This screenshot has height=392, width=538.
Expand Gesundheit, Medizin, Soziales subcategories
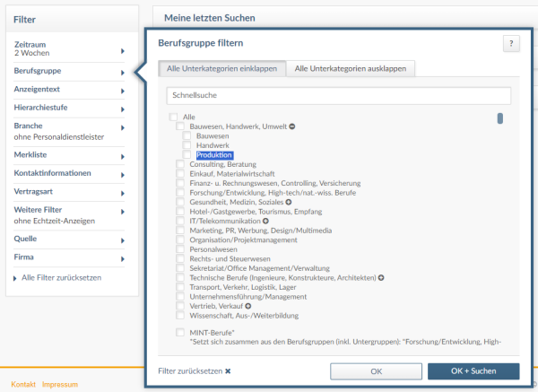coord(289,202)
